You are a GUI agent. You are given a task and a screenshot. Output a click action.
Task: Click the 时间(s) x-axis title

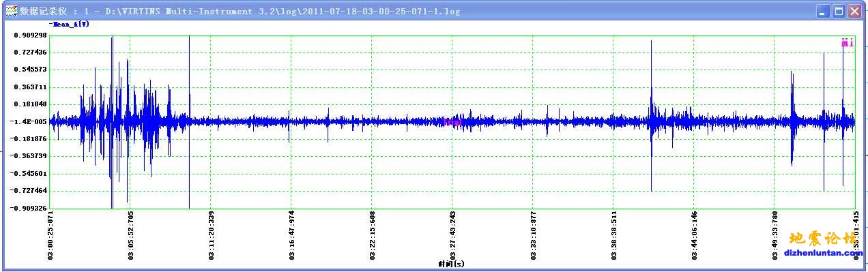coord(452,264)
